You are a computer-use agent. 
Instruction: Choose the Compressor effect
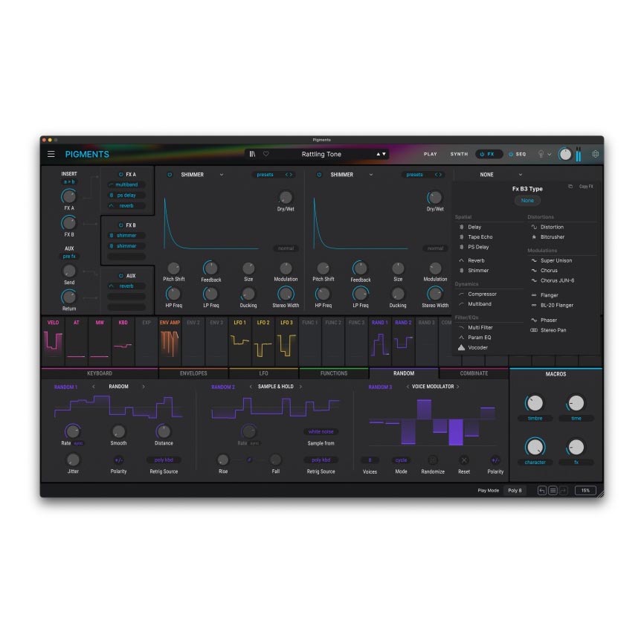tap(482, 294)
